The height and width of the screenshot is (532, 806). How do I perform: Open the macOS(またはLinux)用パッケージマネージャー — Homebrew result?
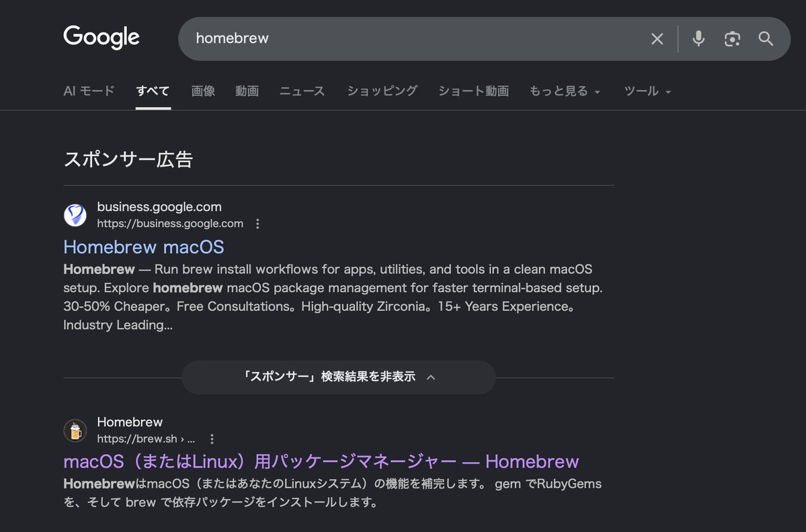point(321,461)
